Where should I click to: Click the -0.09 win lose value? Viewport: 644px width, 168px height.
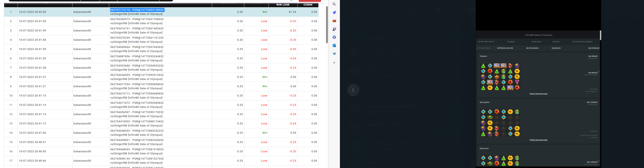click(293, 49)
